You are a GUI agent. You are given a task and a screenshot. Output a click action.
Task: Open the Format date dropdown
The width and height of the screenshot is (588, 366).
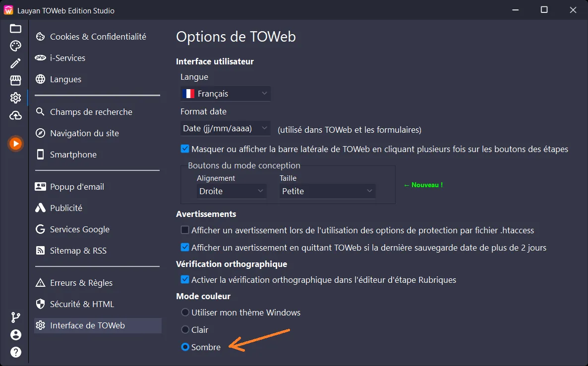[x=225, y=128]
